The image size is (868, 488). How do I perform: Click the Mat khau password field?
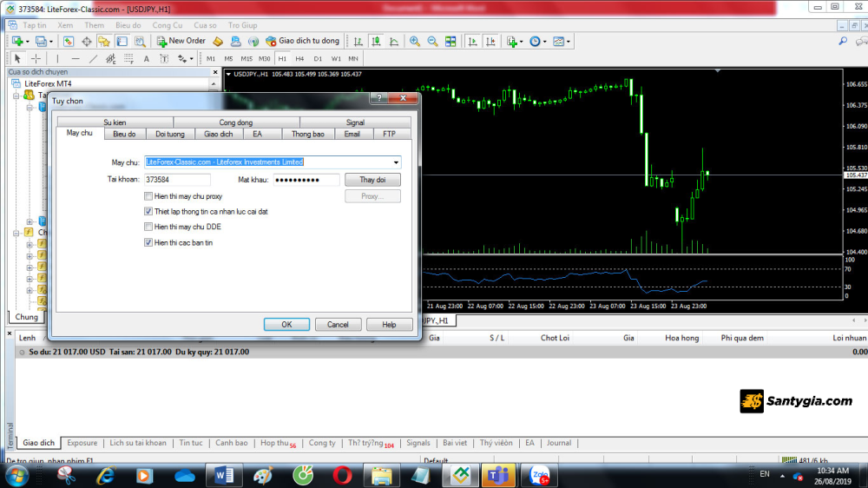[306, 180]
